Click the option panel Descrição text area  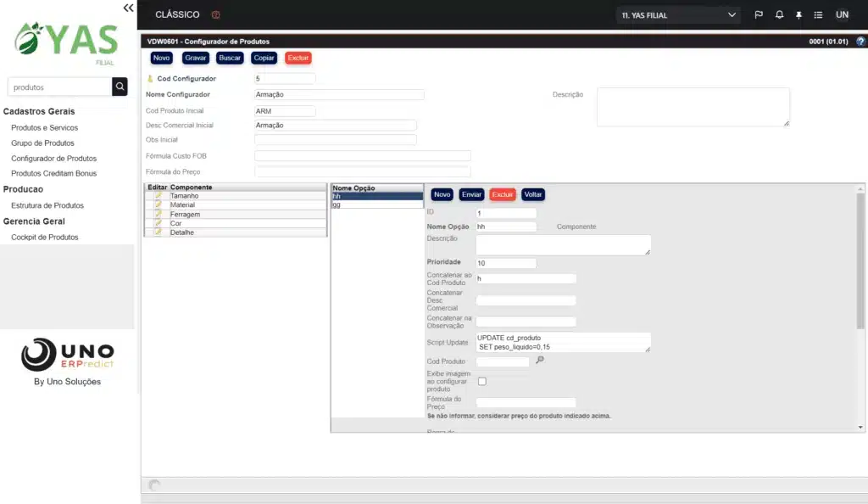pyautogui.click(x=563, y=245)
